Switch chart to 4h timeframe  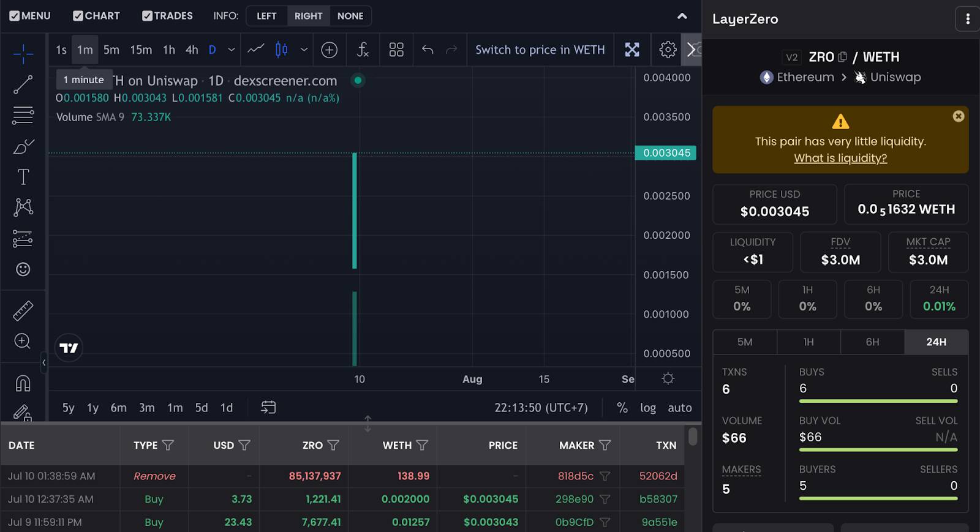(192, 50)
